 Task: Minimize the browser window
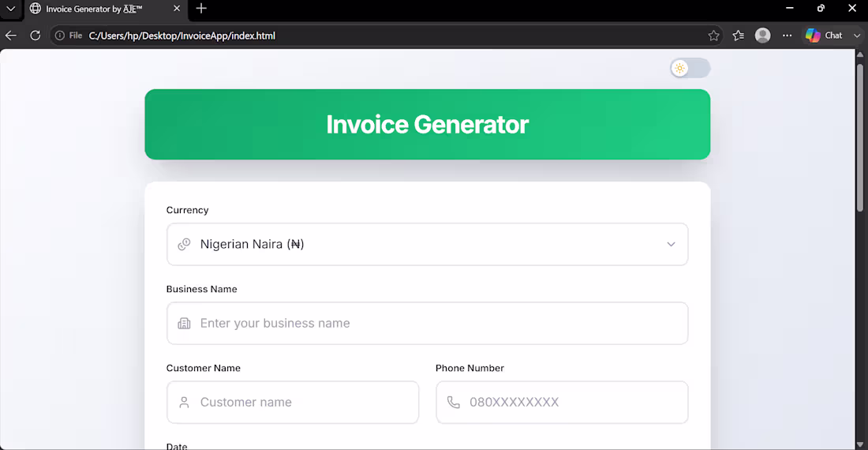(789, 9)
